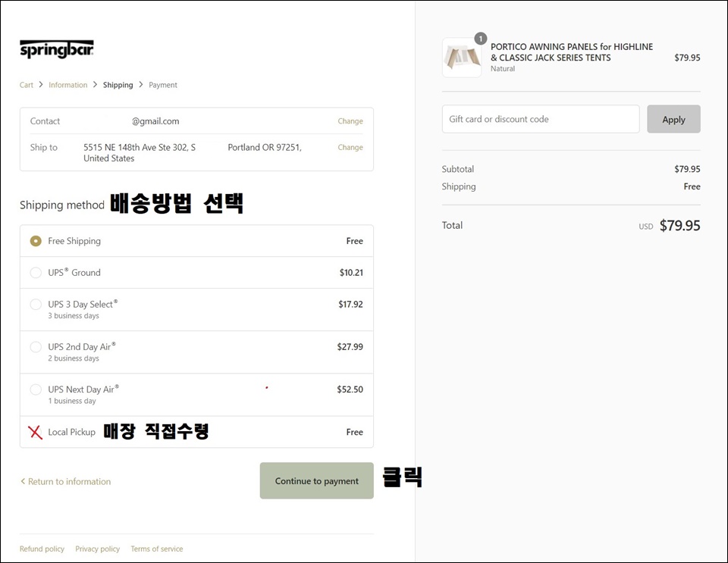The width and height of the screenshot is (728, 563).
Task: Click the product title PORTICO AWNING PANELS
Action: coord(572,52)
